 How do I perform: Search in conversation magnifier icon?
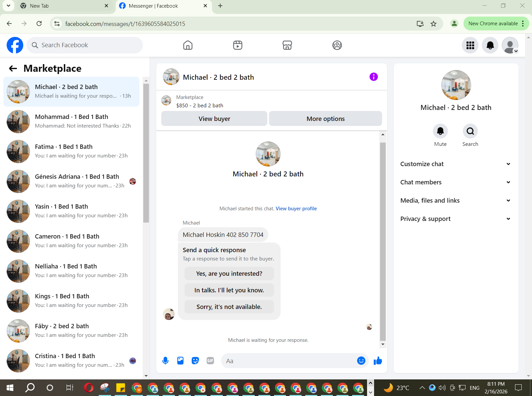(470, 131)
